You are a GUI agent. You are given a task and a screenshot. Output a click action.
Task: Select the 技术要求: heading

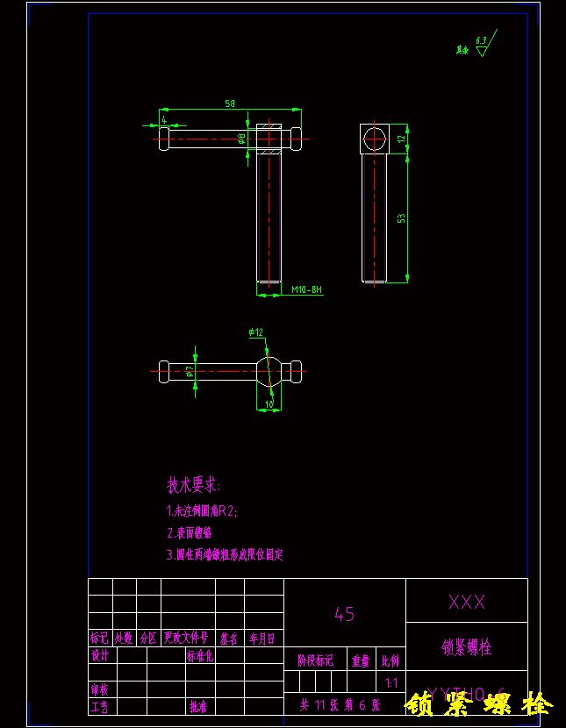(194, 486)
